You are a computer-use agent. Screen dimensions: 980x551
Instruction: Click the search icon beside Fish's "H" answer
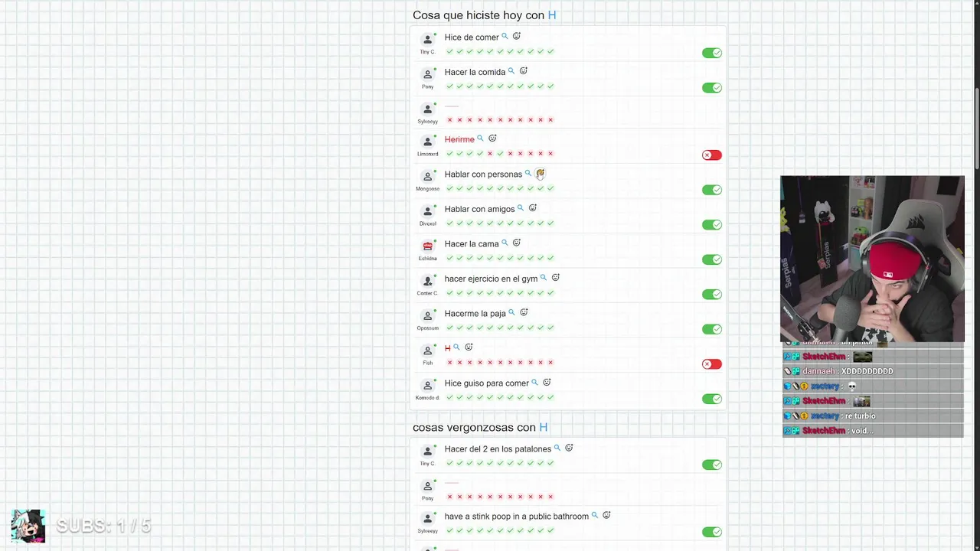click(x=456, y=347)
